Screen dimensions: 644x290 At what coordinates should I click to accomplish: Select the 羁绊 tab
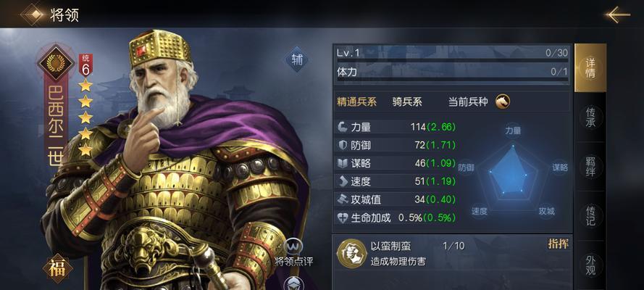tap(590, 166)
